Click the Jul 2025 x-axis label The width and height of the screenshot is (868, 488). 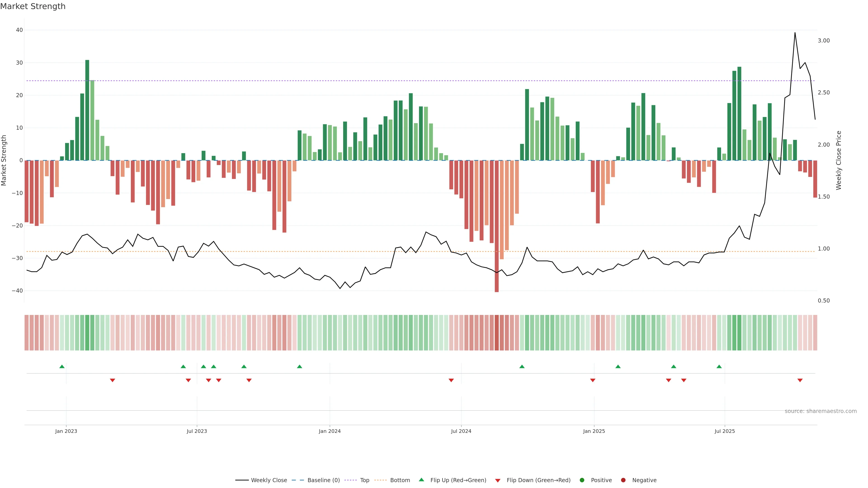pyautogui.click(x=724, y=431)
